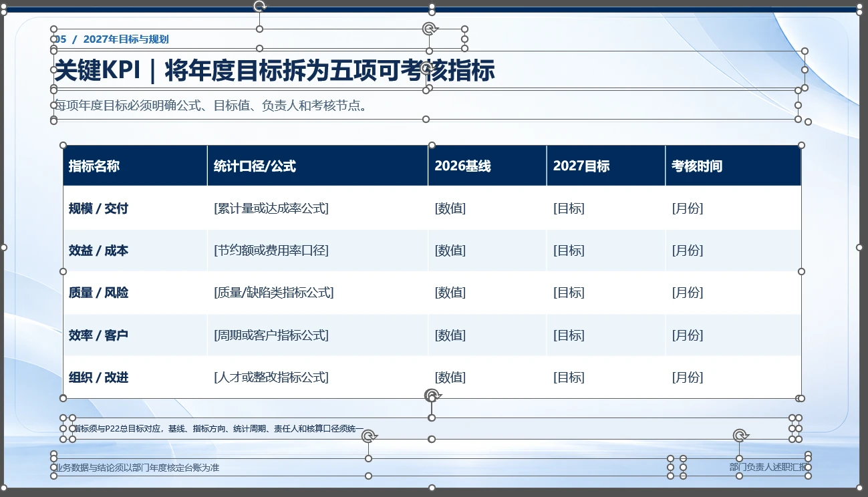Click [月份] in the 规模 / 交付 row
This screenshot has width=868, height=497.
(x=688, y=208)
